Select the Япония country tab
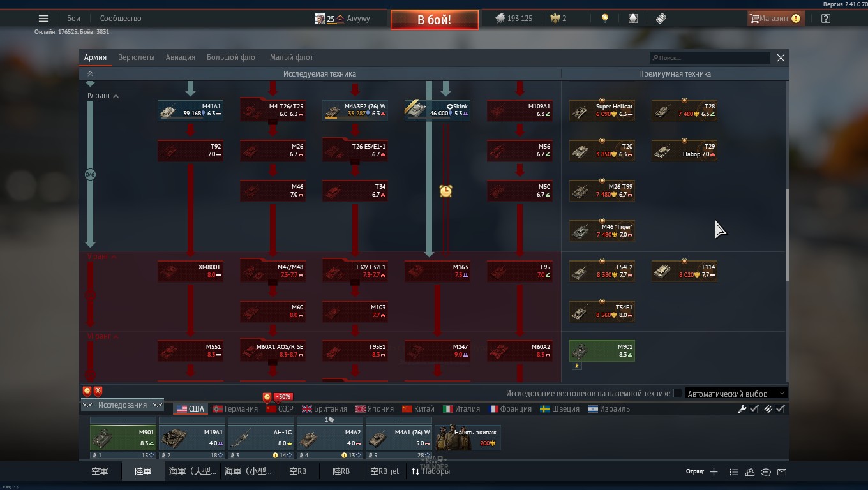The image size is (868, 490). pyautogui.click(x=375, y=409)
